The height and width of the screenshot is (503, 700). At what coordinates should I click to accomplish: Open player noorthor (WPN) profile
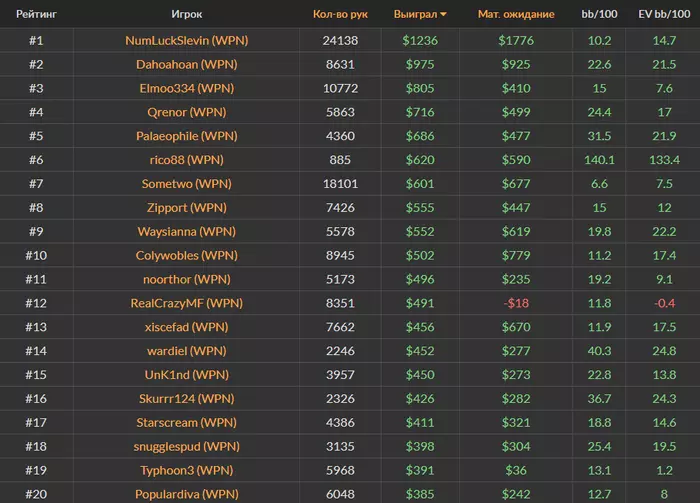[x=187, y=279]
